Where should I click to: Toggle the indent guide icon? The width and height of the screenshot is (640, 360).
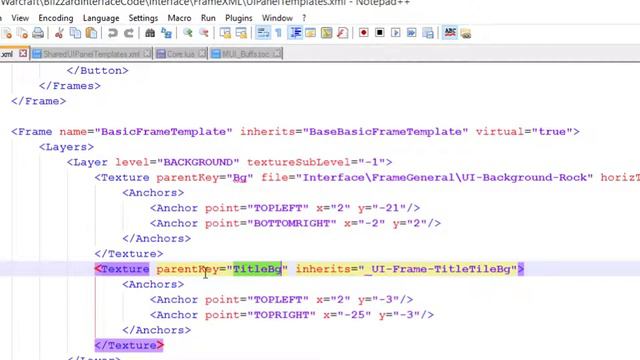[x=295, y=33]
